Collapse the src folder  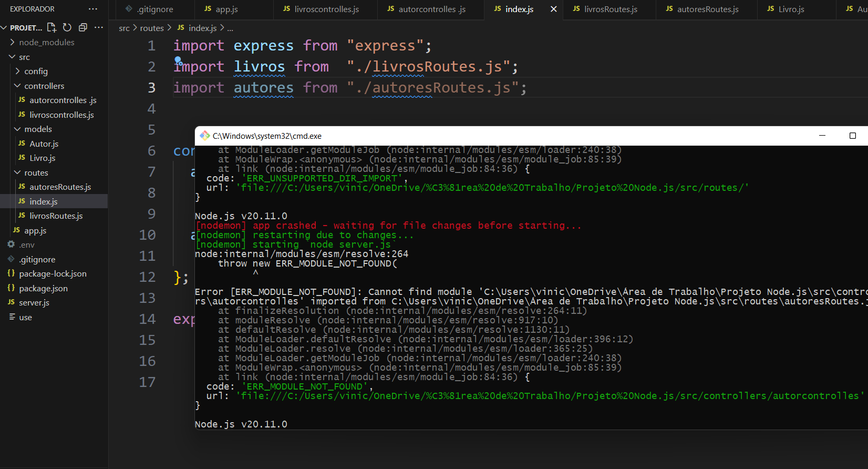(54, 57)
